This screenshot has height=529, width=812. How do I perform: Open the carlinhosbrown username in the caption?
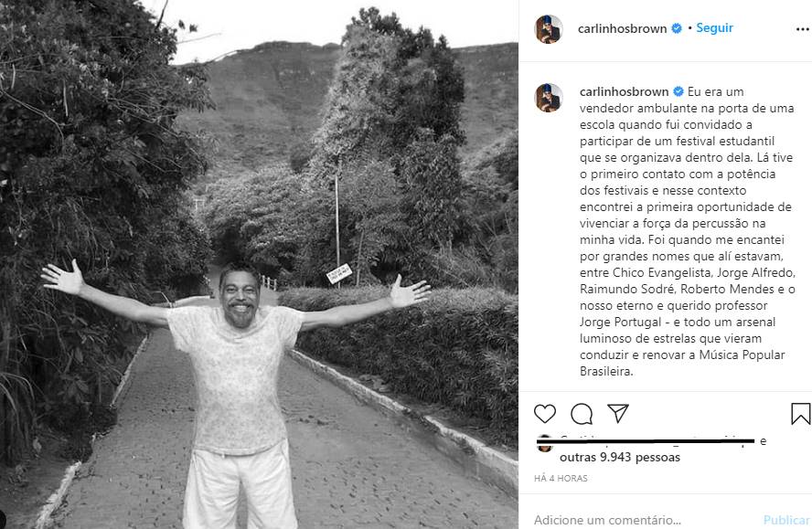tap(624, 91)
